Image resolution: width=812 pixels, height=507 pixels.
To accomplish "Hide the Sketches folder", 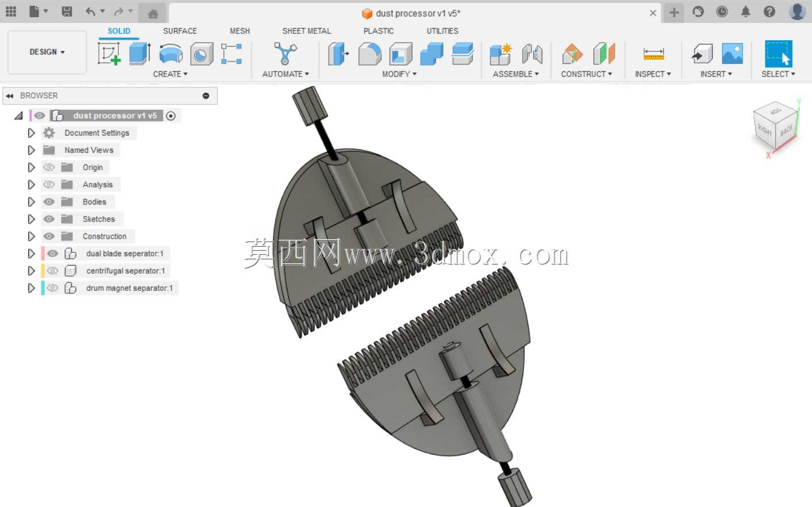I will point(49,219).
